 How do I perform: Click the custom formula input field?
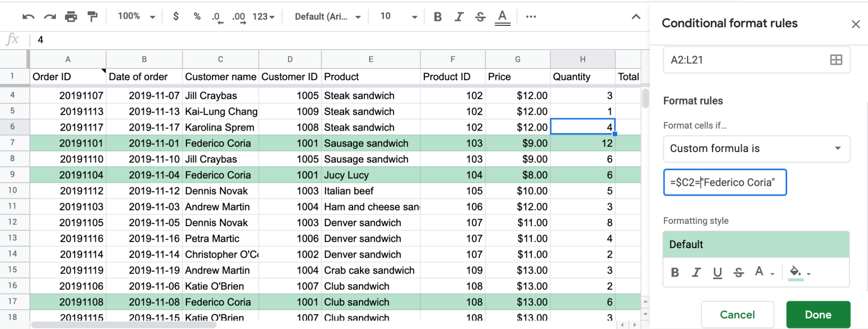pyautogui.click(x=725, y=182)
